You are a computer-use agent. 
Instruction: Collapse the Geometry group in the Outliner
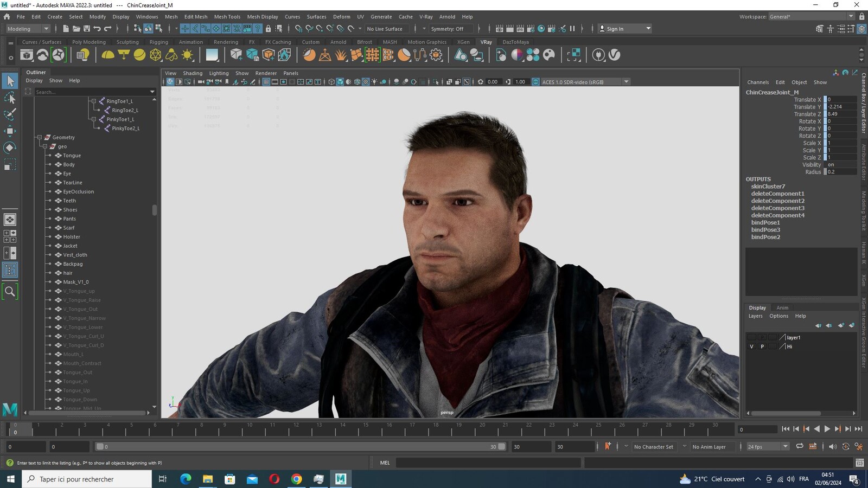40,138
